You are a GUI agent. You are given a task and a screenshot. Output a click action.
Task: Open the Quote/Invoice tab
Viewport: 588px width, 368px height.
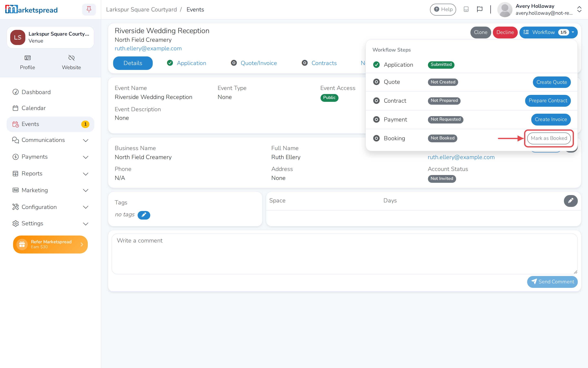tap(254, 63)
